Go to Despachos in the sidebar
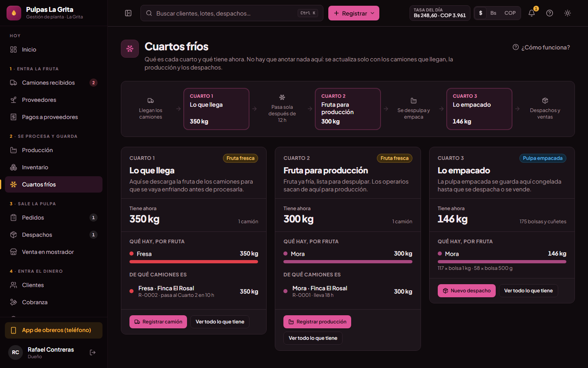This screenshot has height=368, width=588. point(53,235)
